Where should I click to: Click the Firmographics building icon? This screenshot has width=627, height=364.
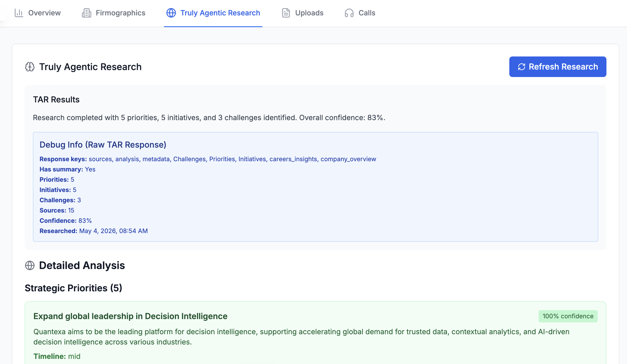pos(87,13)
